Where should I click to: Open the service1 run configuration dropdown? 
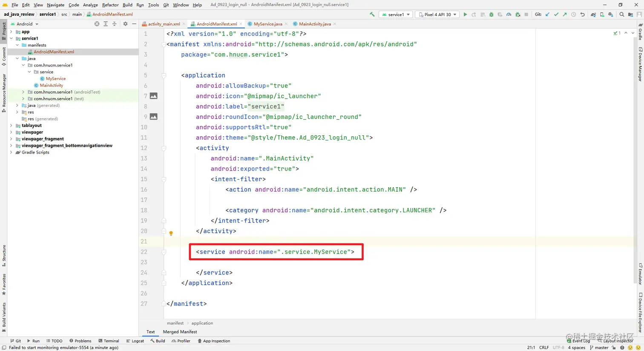click(396, 14)
